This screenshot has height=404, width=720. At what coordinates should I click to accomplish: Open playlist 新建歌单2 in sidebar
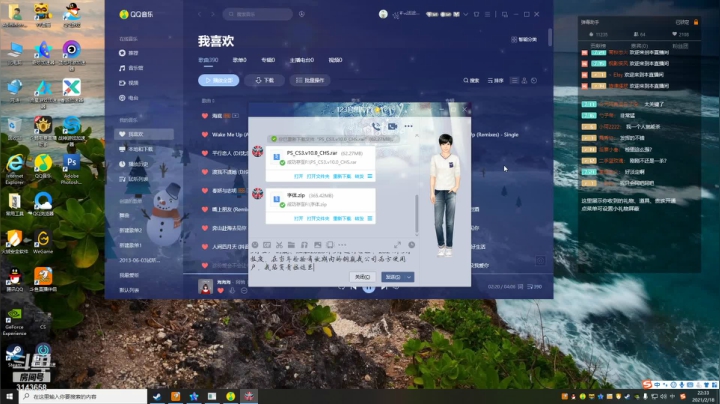(130, 230)
